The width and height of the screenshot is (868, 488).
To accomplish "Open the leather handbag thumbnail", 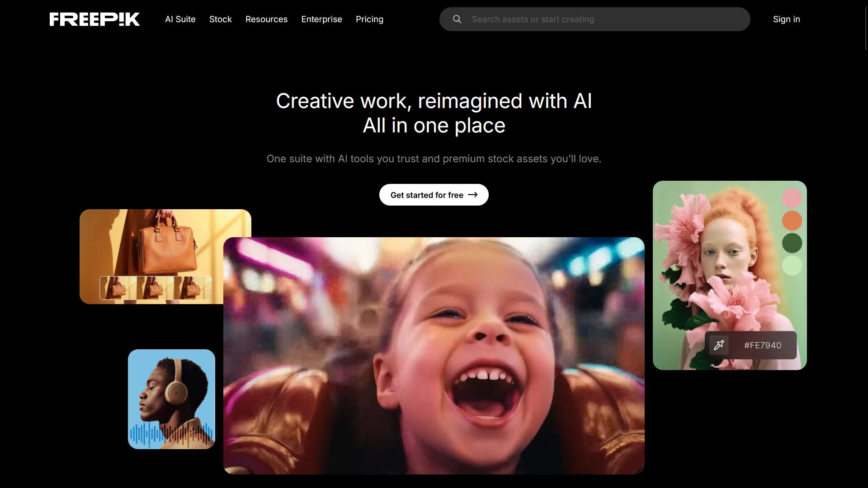I will tap(151, 244).
